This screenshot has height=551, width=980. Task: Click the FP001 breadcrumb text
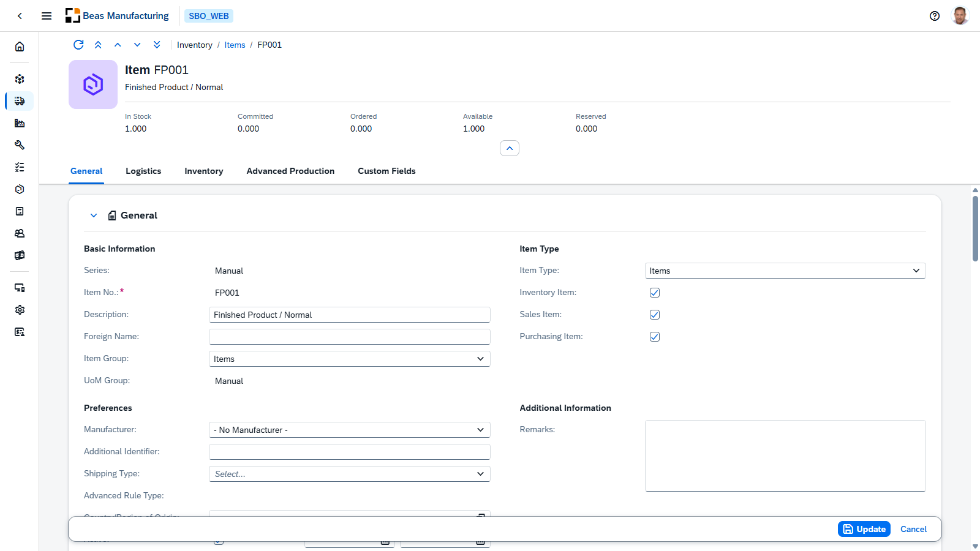click(x=269, y=45)
